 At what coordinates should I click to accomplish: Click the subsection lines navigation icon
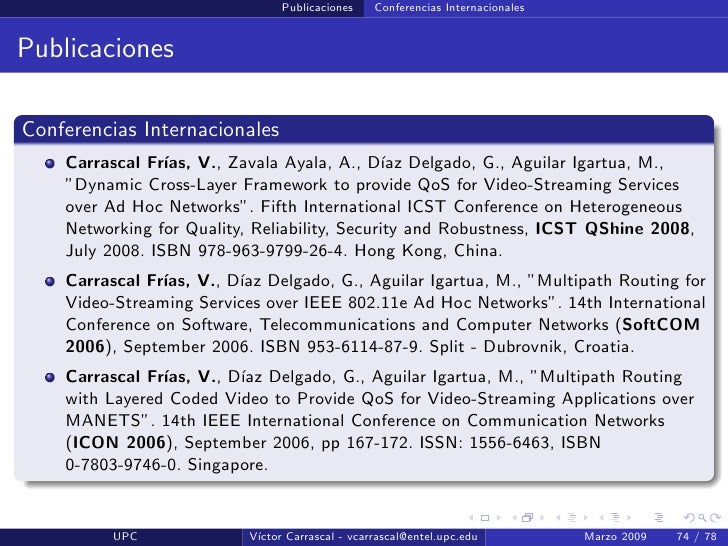coord(572,517)
